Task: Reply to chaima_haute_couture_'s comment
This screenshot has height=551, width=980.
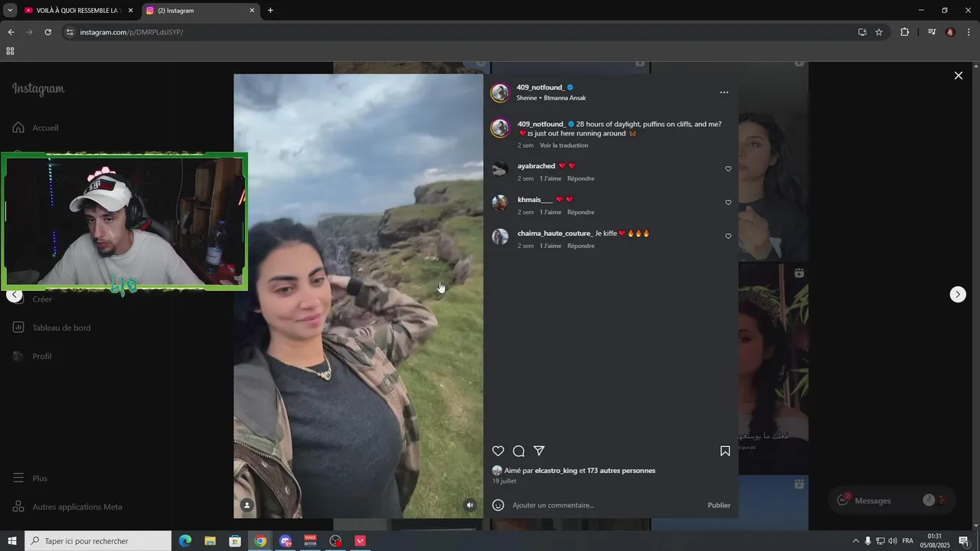Action: click(x=581, y=246)
